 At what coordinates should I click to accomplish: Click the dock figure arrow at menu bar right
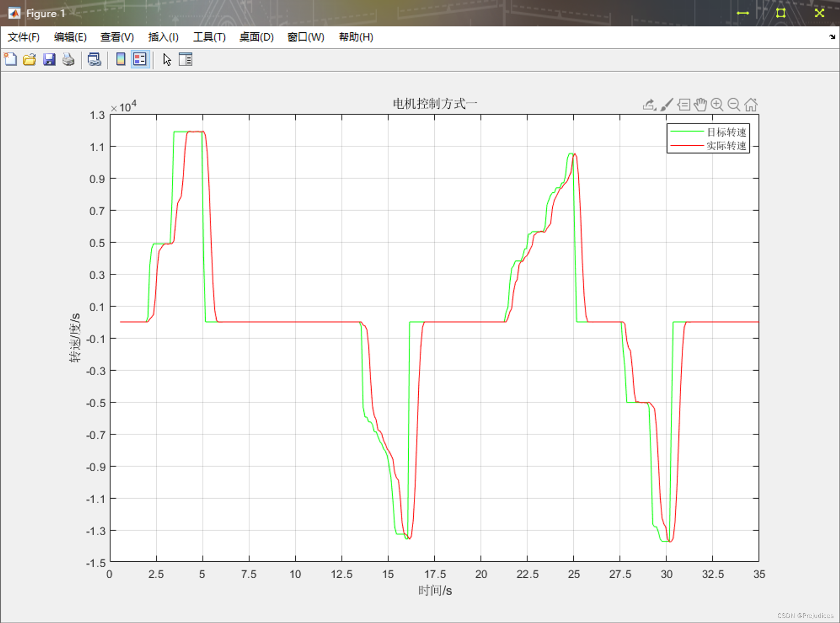tap(832, 37)
